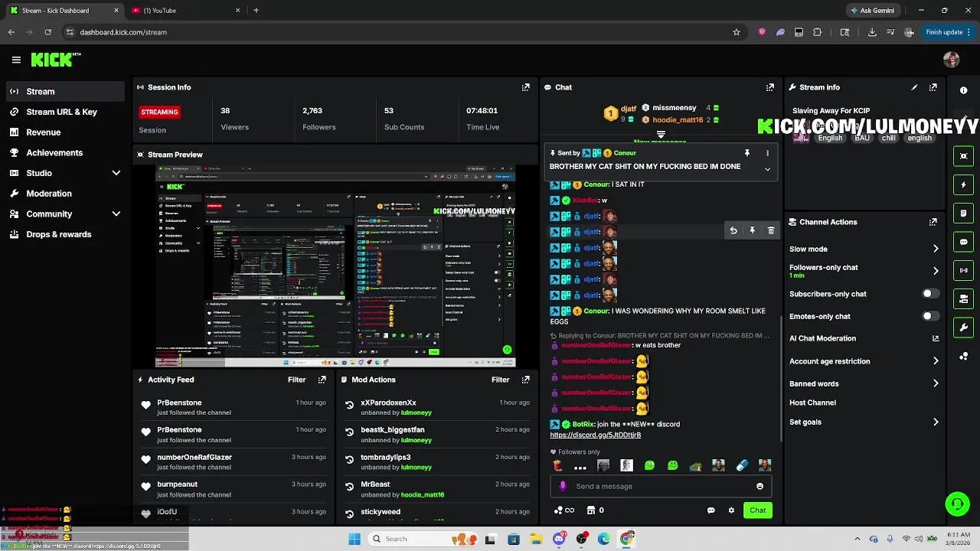
Task: Expand the Studio sidebar section
Action: 116,173
